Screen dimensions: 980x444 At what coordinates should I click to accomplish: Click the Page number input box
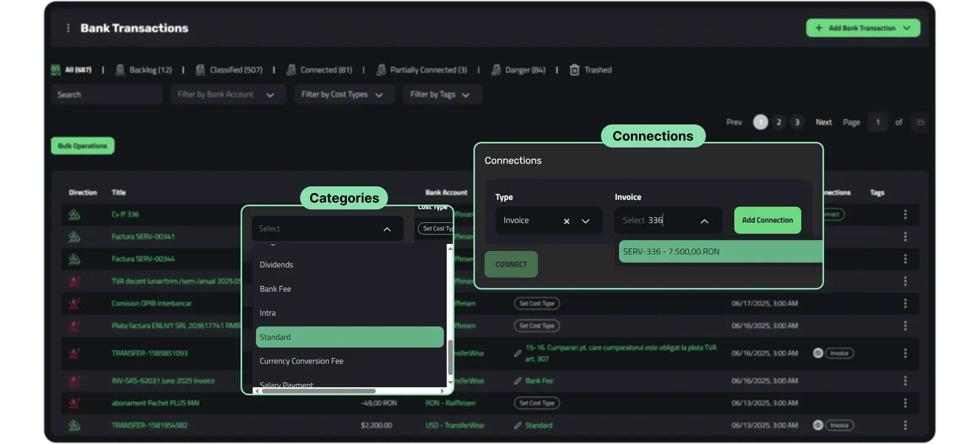[878, 122]
